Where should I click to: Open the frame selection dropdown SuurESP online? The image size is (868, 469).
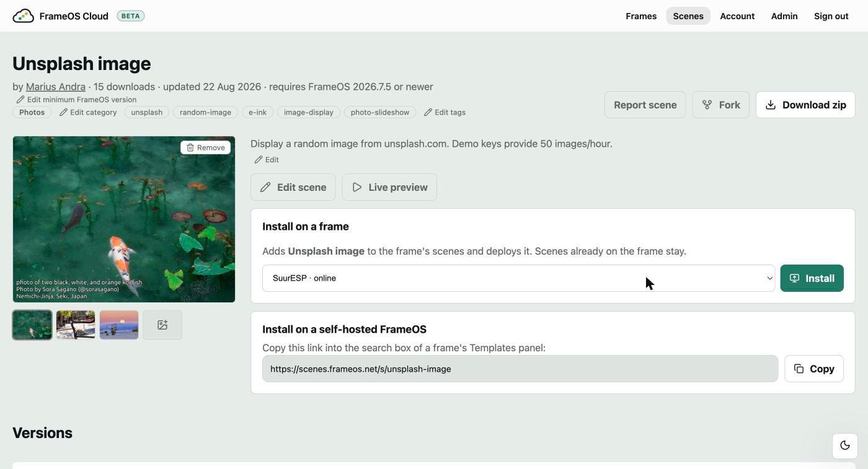point(518,278)
